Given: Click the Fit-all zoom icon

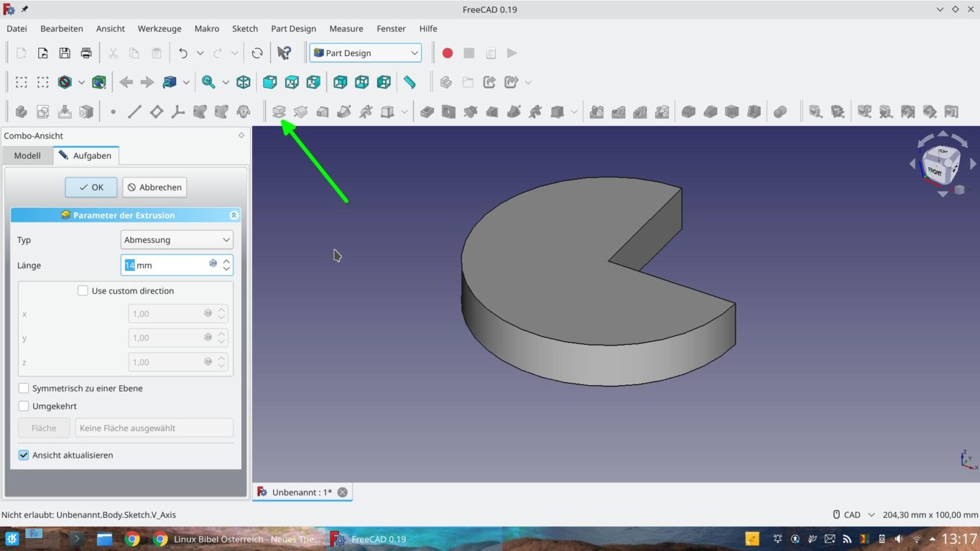Looking at the screenshot, I should point(207,82).
